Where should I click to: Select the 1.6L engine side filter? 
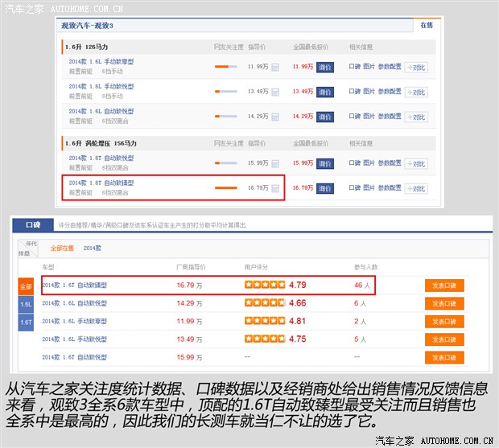click(x=27, y=305)
